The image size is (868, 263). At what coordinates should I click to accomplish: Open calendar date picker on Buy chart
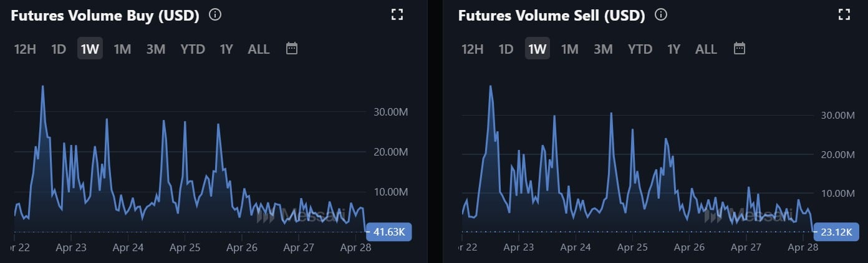coord(292,48)
